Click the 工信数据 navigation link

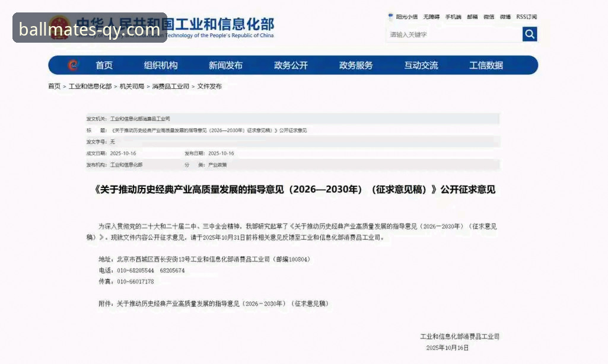[x=487, y=65]
